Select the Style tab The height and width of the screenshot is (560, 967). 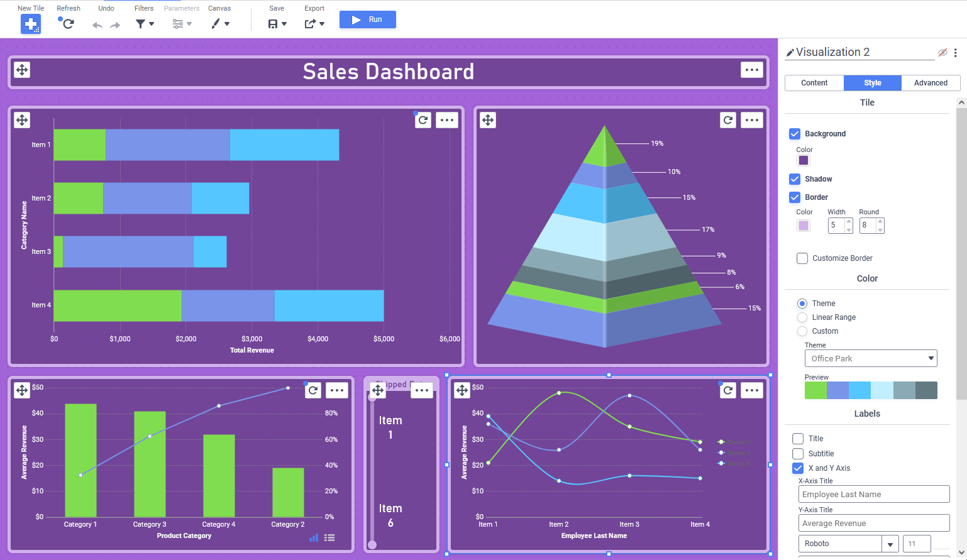point(873,83)
